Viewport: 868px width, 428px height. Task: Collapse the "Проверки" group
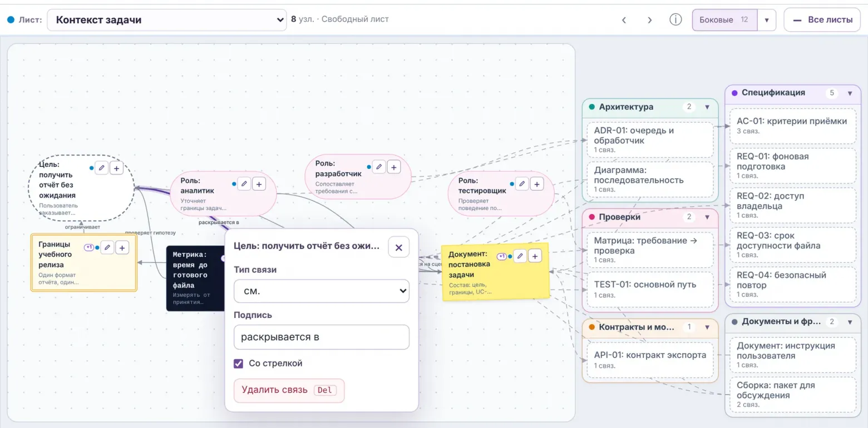[707, 217]
